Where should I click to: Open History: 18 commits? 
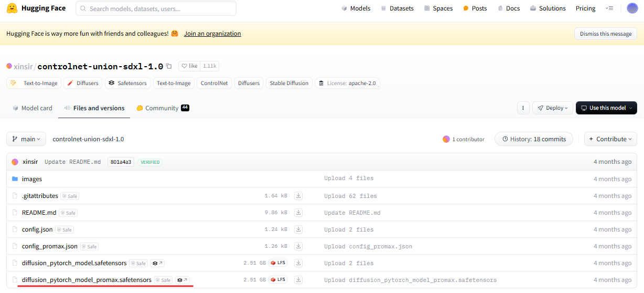tap(534, 139)
